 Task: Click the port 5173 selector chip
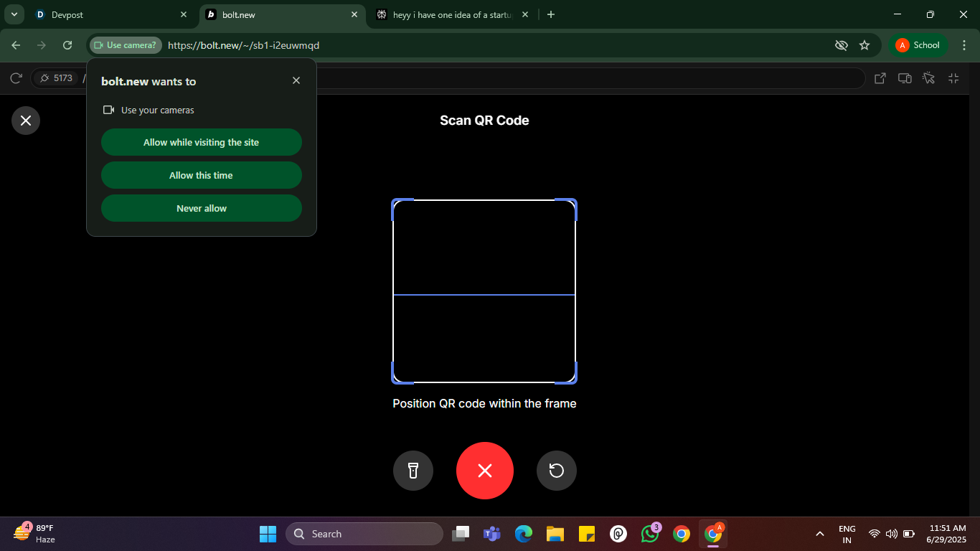pos(56,78)
